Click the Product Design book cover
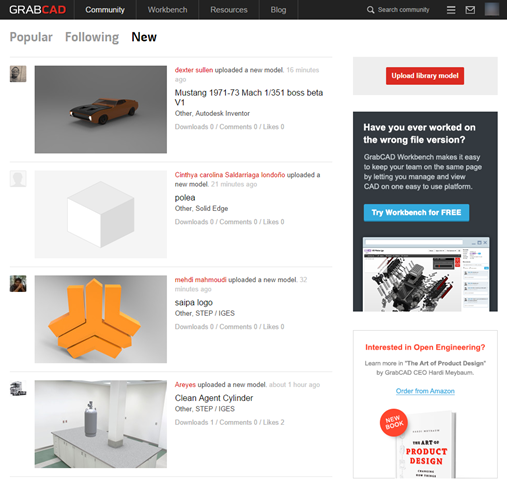Viewport: 507px width, 480px height. point(426,445)
